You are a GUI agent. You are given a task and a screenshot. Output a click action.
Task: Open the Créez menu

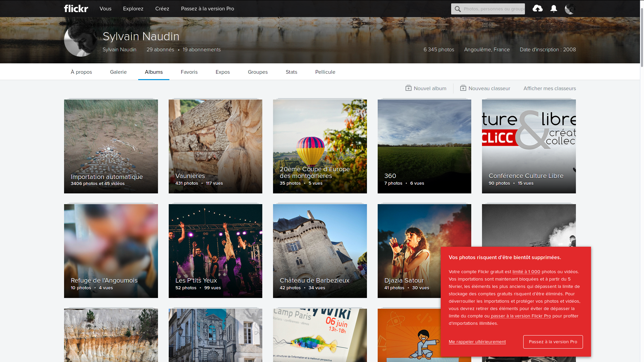(162, 9)
